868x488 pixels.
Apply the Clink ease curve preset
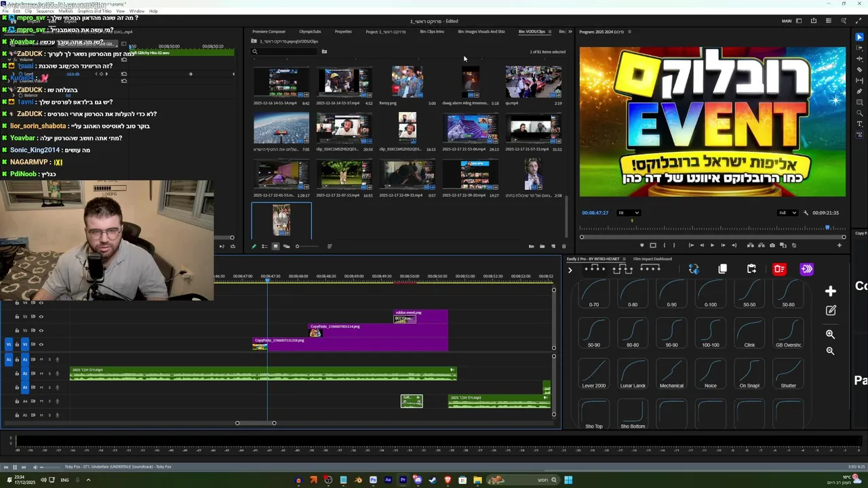click(749, 334)
